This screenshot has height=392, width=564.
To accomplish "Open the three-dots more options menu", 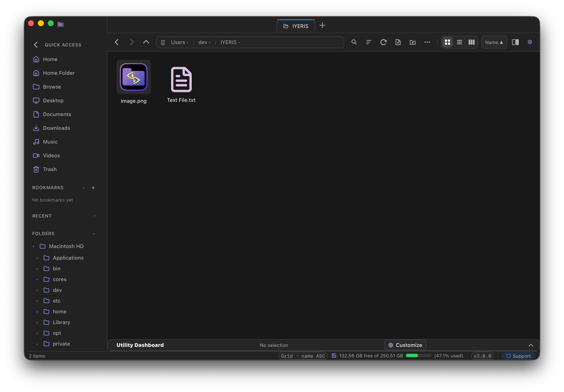I will [427, 42].
